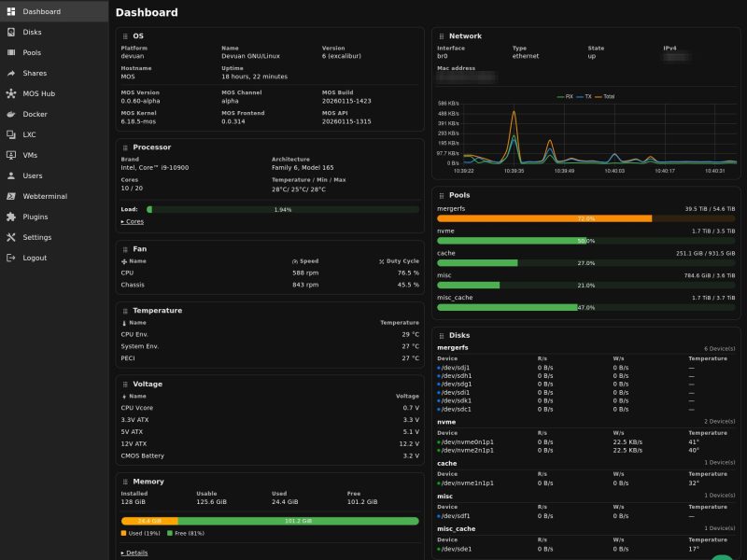The width and height of the screenshot is (747, 560).
Task: Expand the Cores details under Processor load
Action: pos(133,222)
